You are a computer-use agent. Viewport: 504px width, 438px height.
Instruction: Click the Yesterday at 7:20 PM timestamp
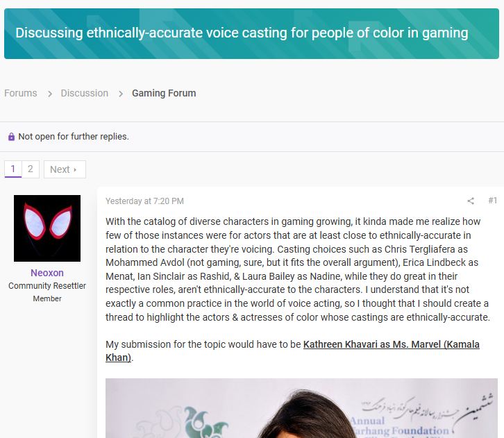pos(144,201)
